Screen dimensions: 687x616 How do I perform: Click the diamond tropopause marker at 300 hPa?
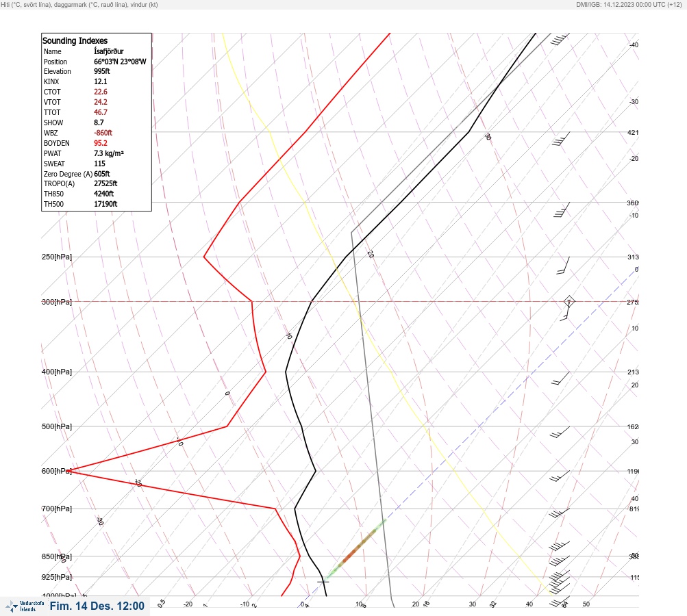pyautogui.click(x=569, y=301)
